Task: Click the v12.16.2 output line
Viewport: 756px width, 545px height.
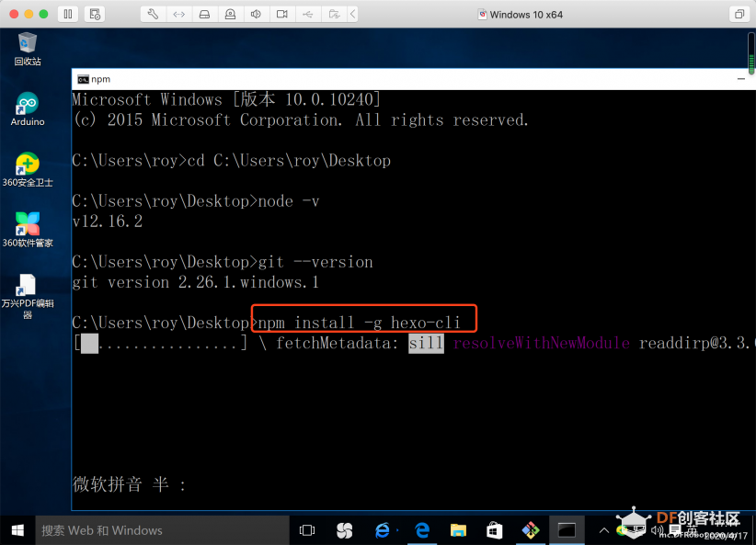Action: [108, 221]
